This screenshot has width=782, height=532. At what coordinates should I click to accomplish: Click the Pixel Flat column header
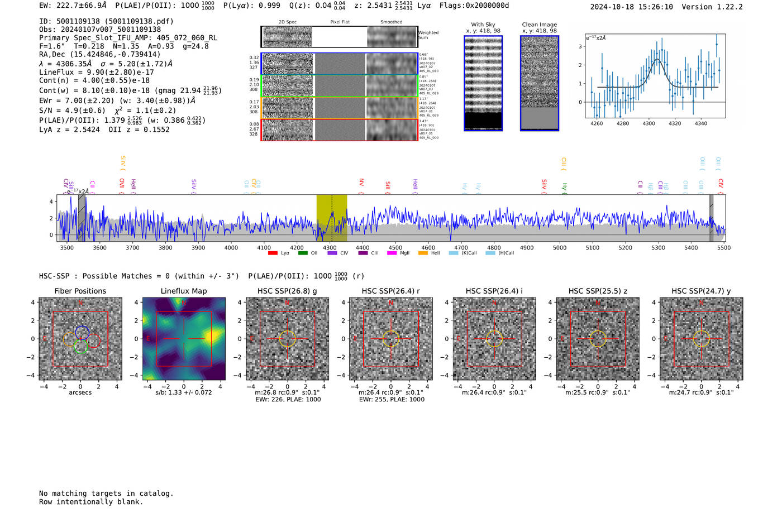point(340,22)
